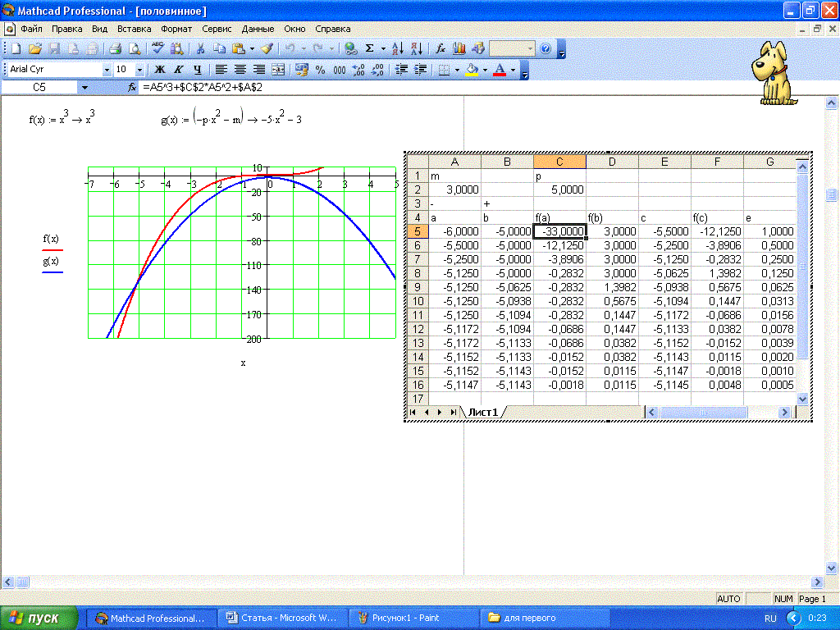Screen dimensions: 840x630
Task: Toggle italic formatting (К)
Action: point(178,71)
